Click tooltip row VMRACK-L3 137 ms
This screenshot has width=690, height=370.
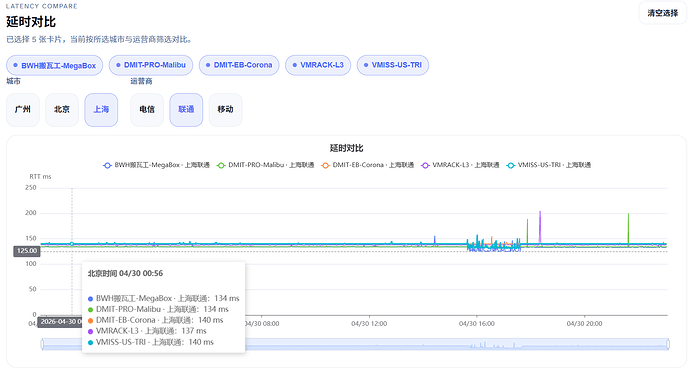coord(147,331)
